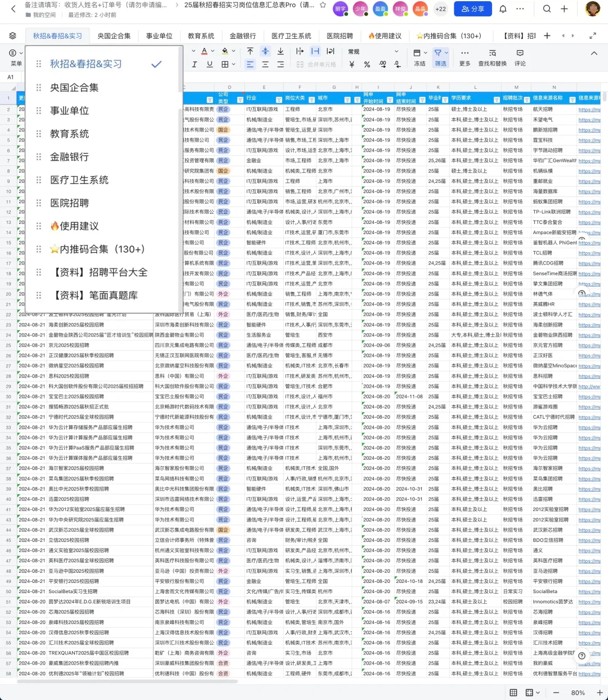
Task: Open the three-dot document menu
Action: click(x=520, y=9)
